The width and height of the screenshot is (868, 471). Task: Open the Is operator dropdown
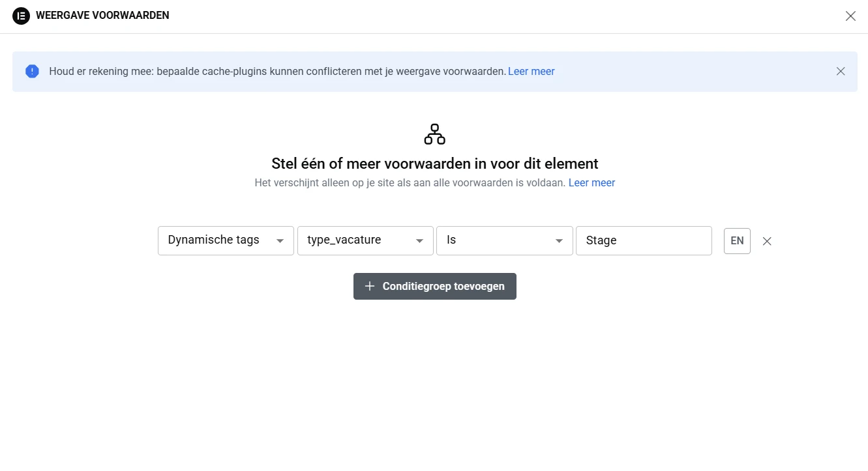(x=505, y=240)
